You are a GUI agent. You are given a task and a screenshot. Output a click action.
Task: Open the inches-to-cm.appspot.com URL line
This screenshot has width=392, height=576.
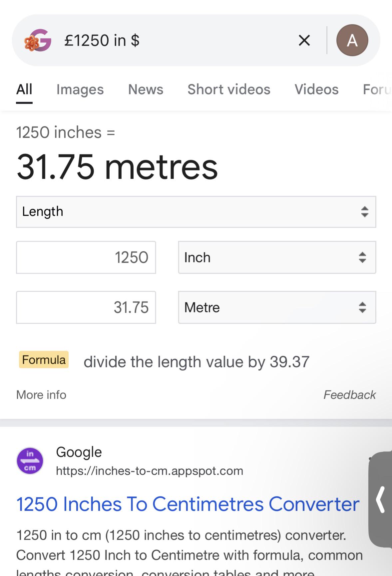point(150,471)
